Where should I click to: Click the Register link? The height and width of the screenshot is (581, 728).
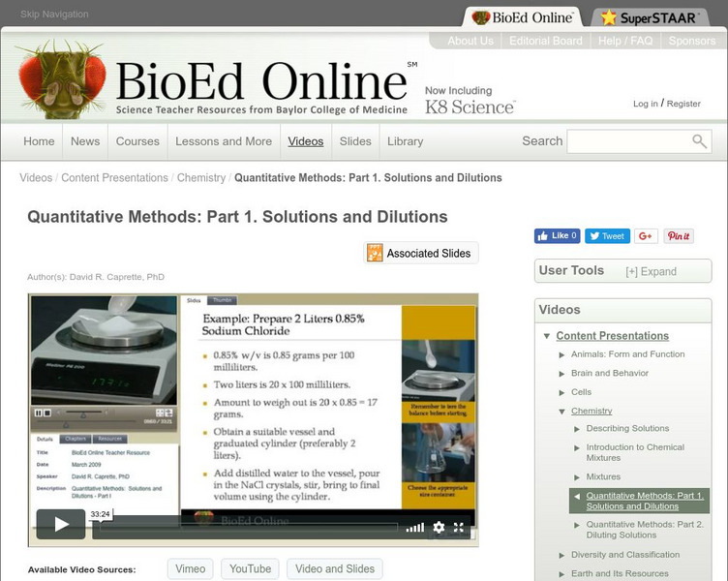coord(683,104)
